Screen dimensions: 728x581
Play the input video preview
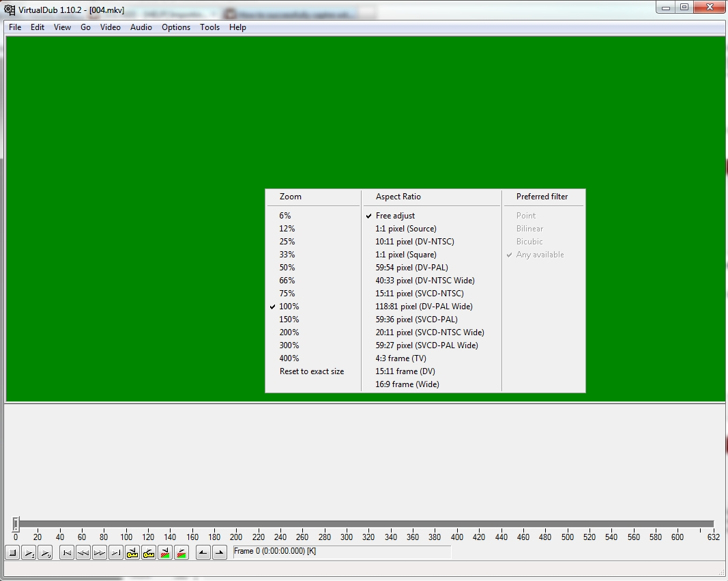click(29, 553)
